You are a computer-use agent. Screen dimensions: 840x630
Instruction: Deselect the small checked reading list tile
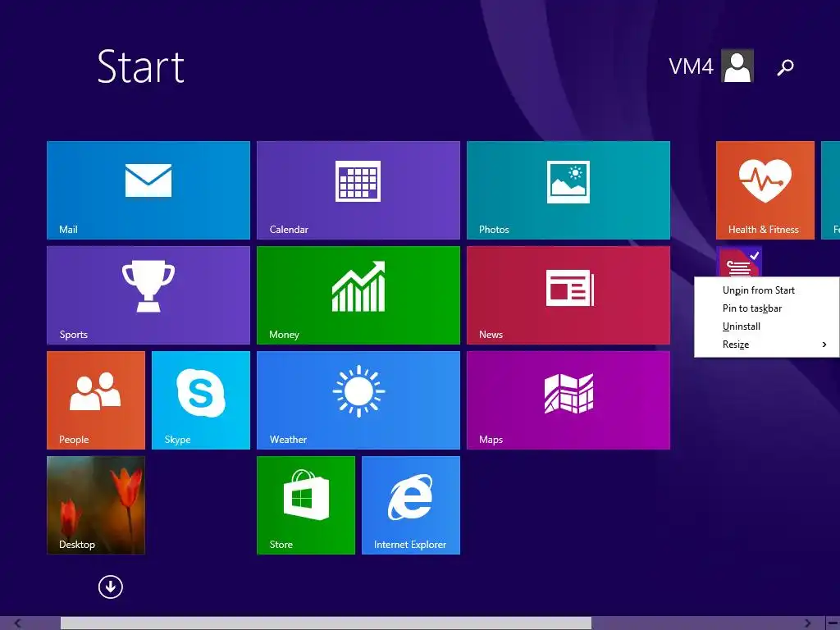point(739,262)
